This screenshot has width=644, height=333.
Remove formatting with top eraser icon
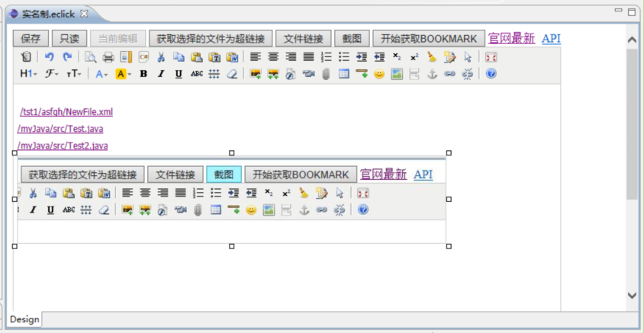click(x=232, y=74)
